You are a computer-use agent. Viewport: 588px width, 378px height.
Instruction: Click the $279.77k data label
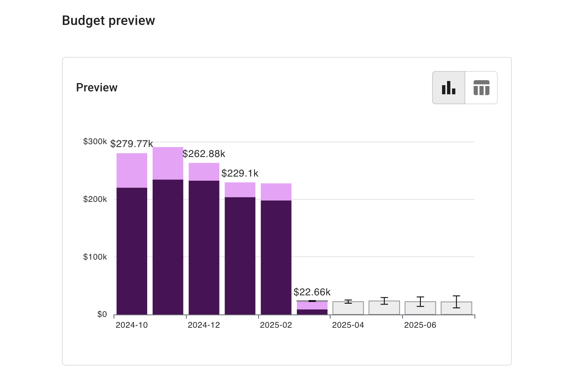click(x=132, y=144)
